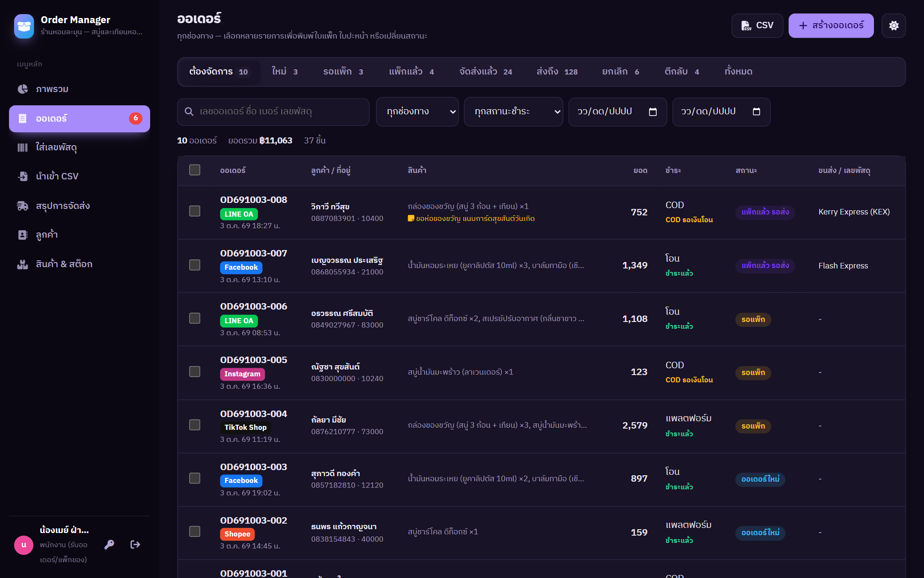Click the settings gear icon

pyautogui.click(x=894, y=26)
